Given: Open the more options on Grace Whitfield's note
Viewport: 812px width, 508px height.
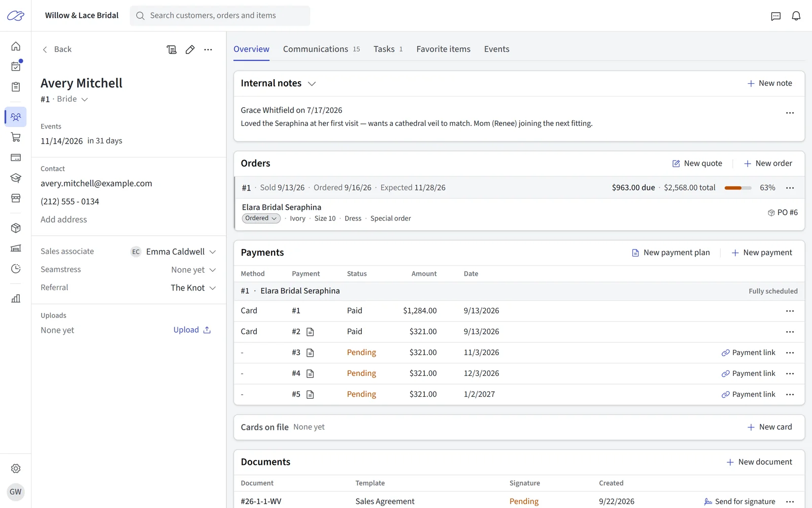Looking at the screenshot, I should pyautogui.click(x=790, y=113).
